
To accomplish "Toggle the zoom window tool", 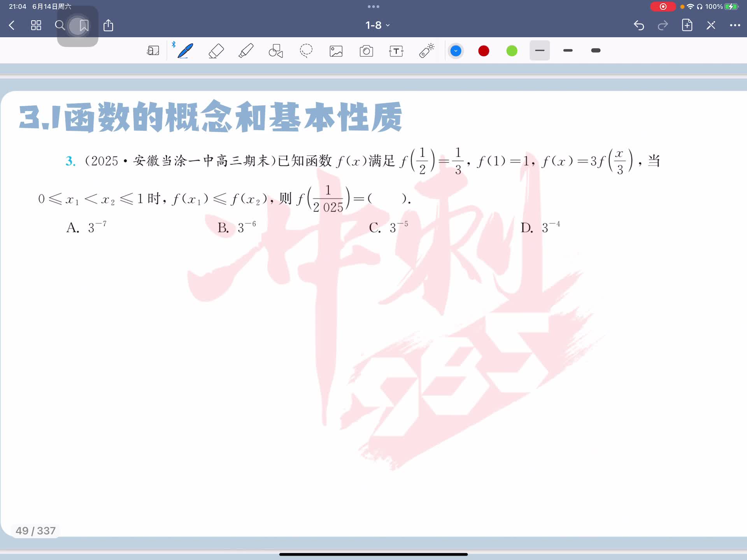I will click(x=153, y=51).
